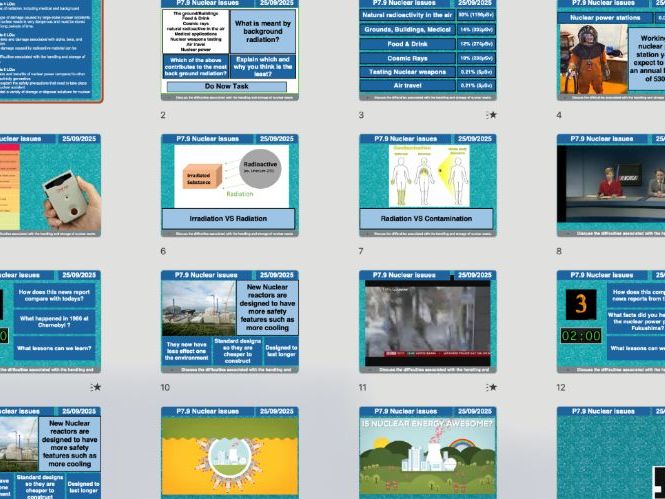The width and height of the screenshot is (665, 499).
Task: Click slide number 6 label
Action: click(163, 251)
